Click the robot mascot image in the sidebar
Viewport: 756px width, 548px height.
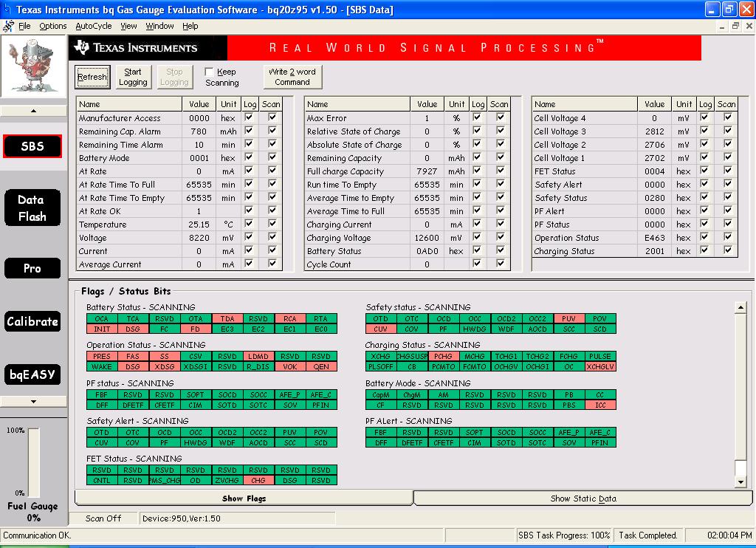coord(33,66)
